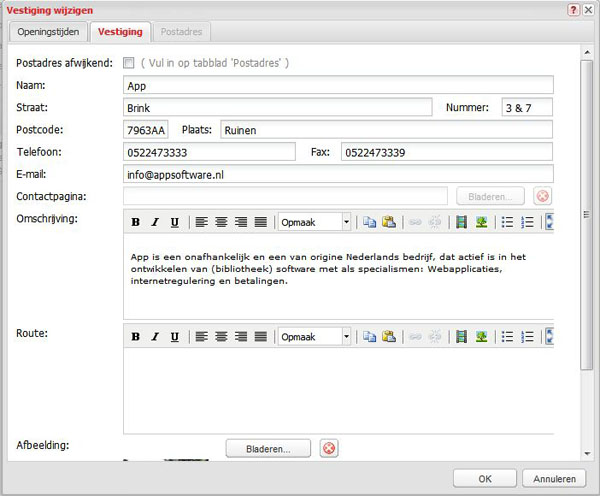This screenshot has height=496, width=600.
Task: Click Bold in the Route toolbar
Action: coord(135,336)
